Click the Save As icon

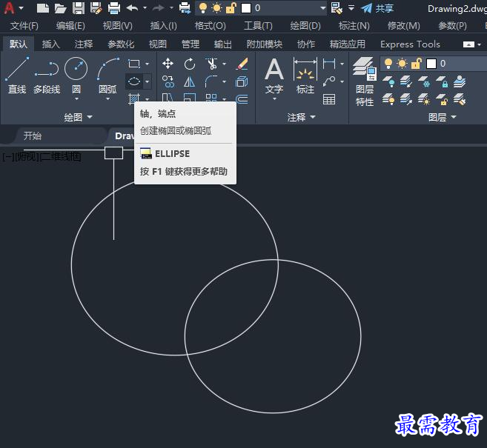96,8
